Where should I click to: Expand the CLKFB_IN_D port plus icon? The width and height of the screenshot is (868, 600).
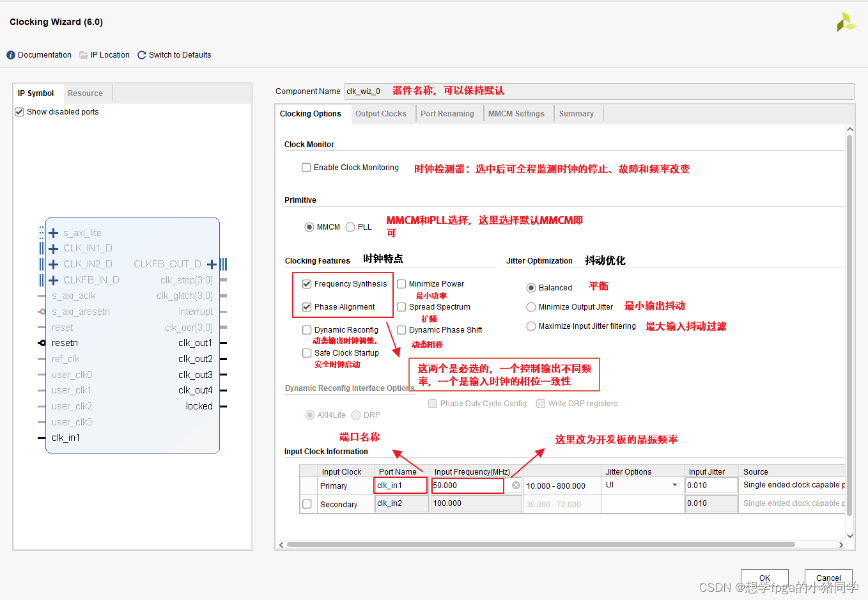54,280
